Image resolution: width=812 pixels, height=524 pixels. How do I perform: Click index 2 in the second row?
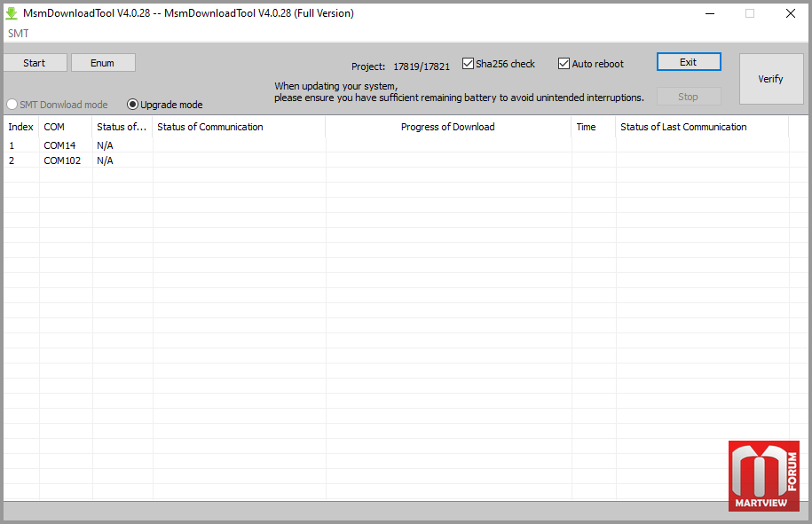[x=12, y=160]
